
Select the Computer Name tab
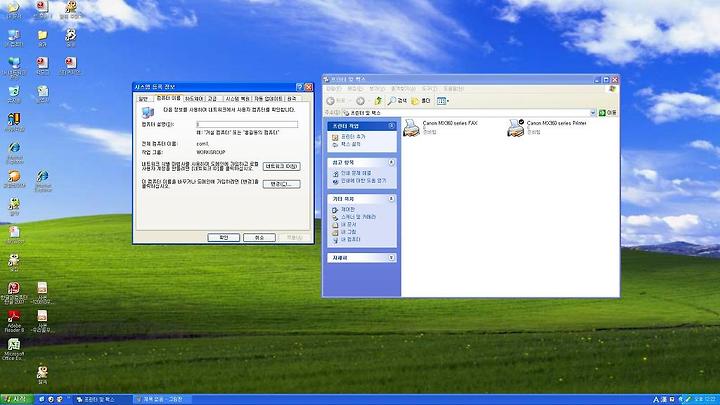pyautogui.click(x=168, y=98)
